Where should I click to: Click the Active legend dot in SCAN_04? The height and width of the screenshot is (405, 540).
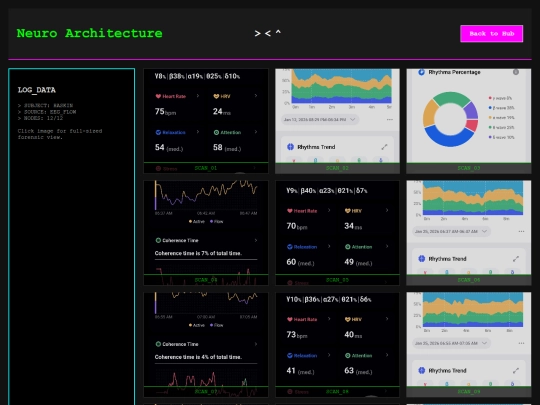tap(190, 221)
